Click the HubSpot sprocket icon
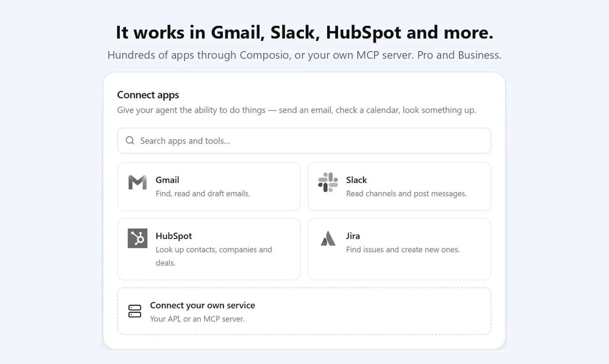 [137, 238]
